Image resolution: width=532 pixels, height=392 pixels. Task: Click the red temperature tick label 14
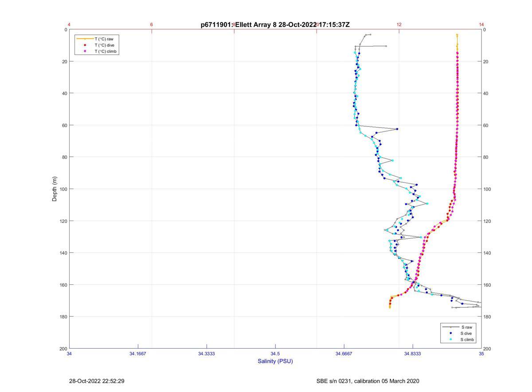pyautogui.click(x=481, y=25)
